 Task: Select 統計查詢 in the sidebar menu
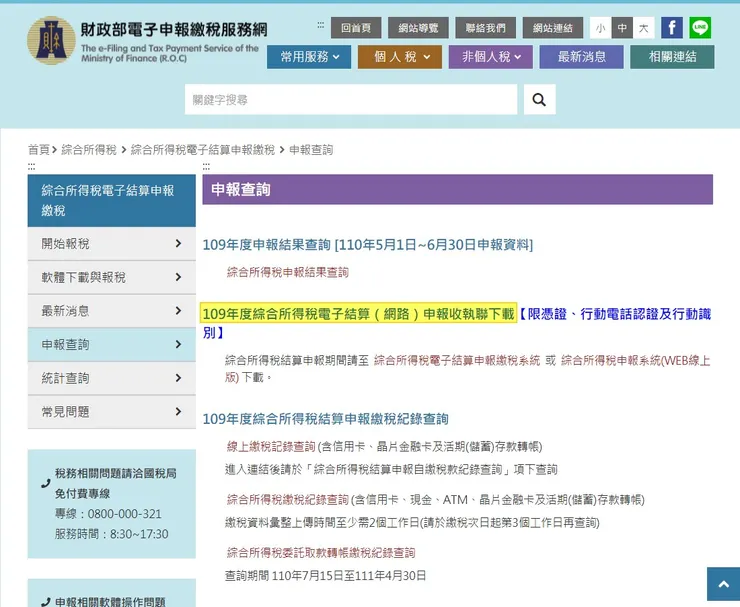(112, 378)
